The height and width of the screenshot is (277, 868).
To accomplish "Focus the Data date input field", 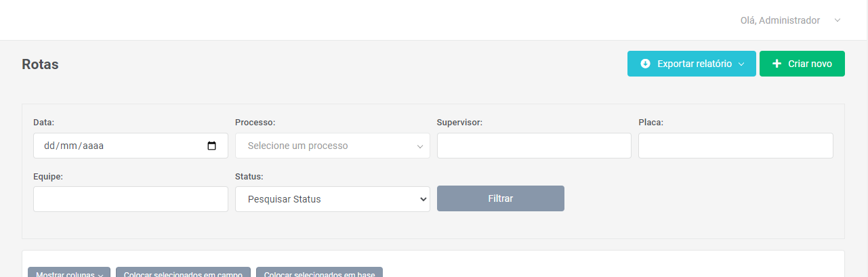I will coord(115,146).
